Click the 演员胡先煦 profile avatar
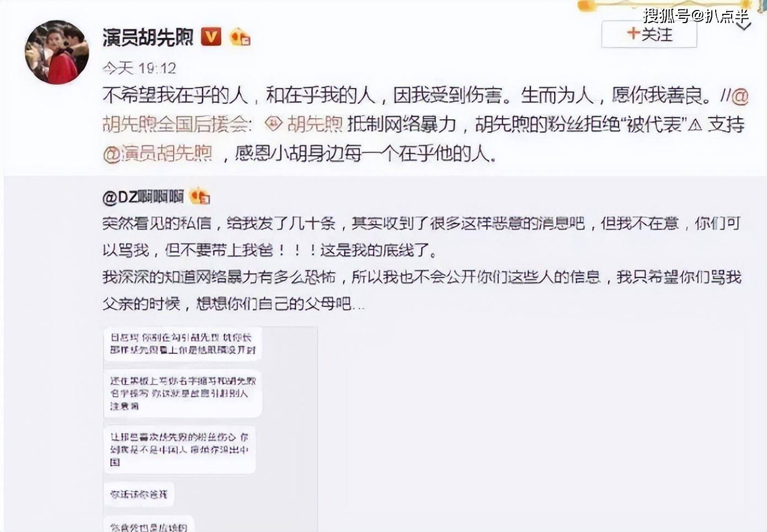 pyautogui.click(x=57, y=52)
